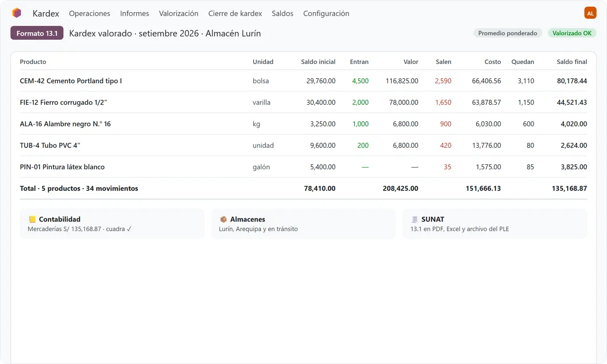Click the 116,825.00 value cell
Screen dimensions: 607x364
(402, 81)
